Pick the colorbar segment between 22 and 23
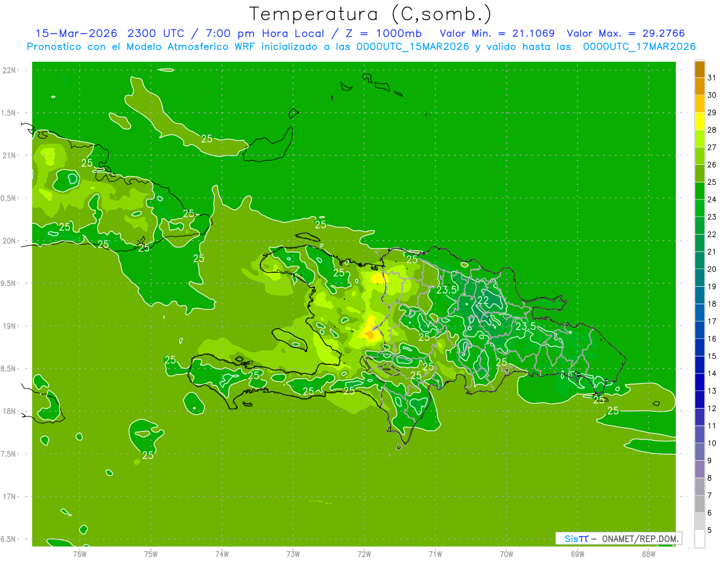This screenshot has width=728, height=562. point(699,226)
